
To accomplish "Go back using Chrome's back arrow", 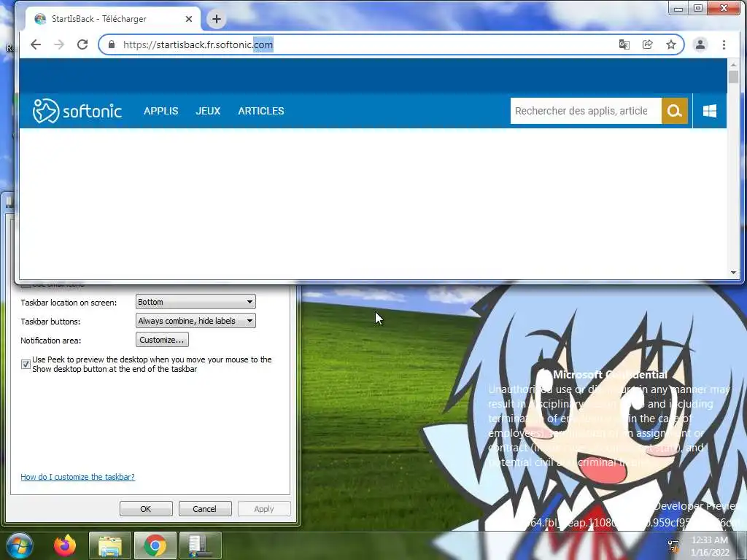I will coord(36,44).
